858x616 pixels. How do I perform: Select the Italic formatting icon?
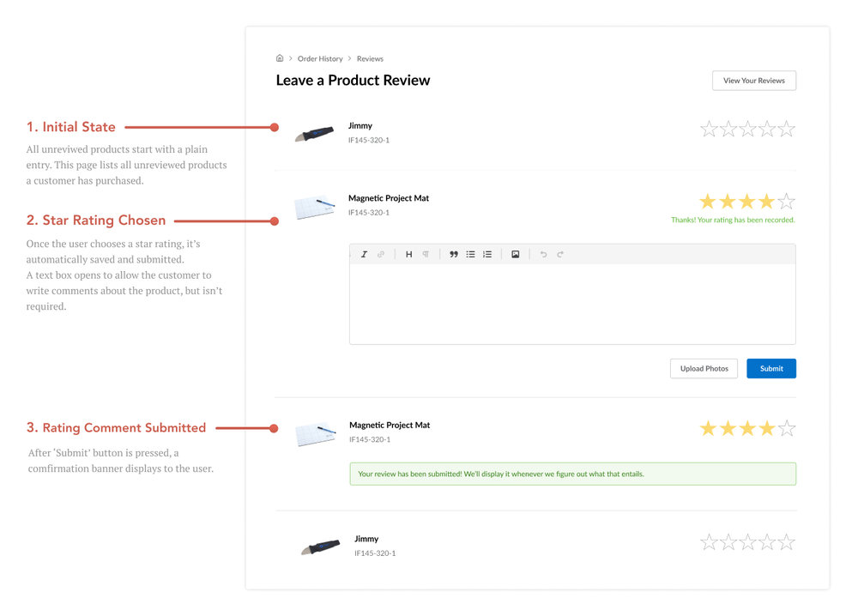point(364,254)
